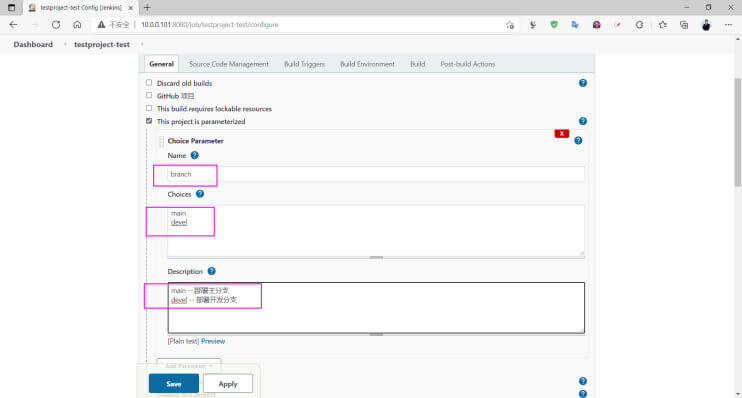742x398 pixels.
Task: Switch to Build Triggers tab
Action: point(304,64)
